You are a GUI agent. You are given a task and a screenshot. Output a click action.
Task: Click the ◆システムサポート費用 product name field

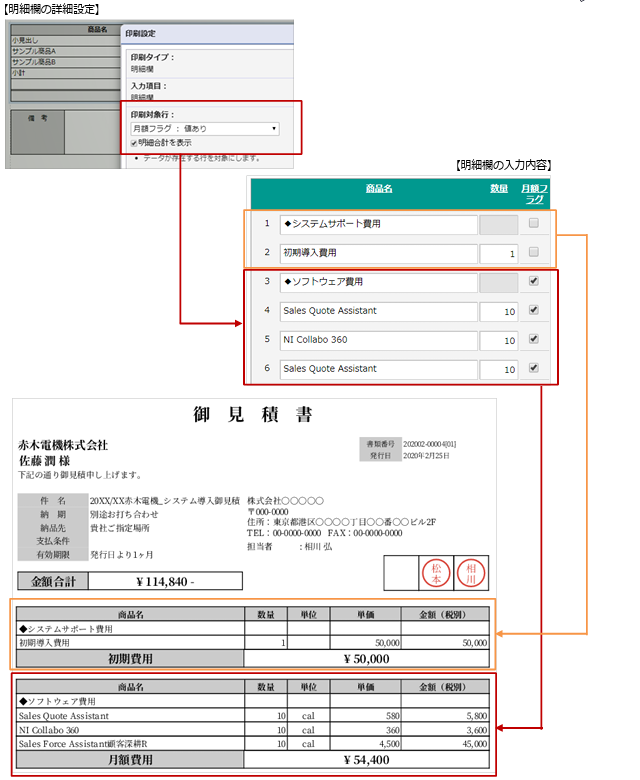pyautogui.click(x=378, y=224)
